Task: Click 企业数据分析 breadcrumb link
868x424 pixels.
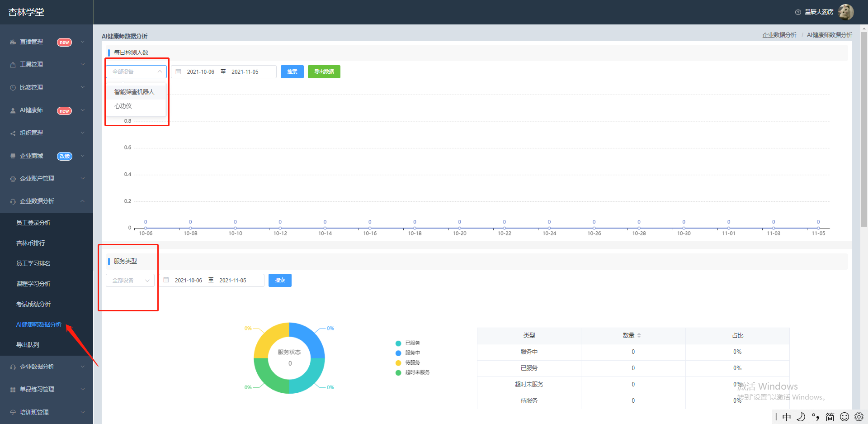Action: coord(779,35)
